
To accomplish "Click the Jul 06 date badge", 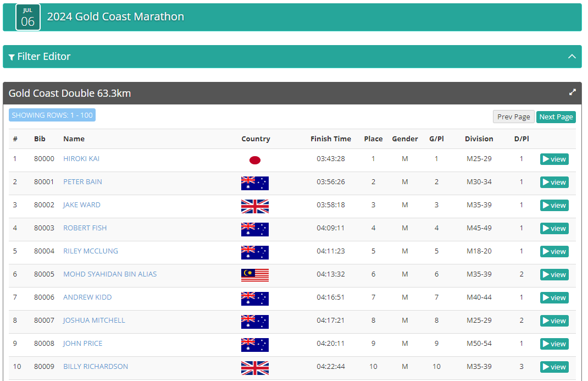I will point(27,17).
